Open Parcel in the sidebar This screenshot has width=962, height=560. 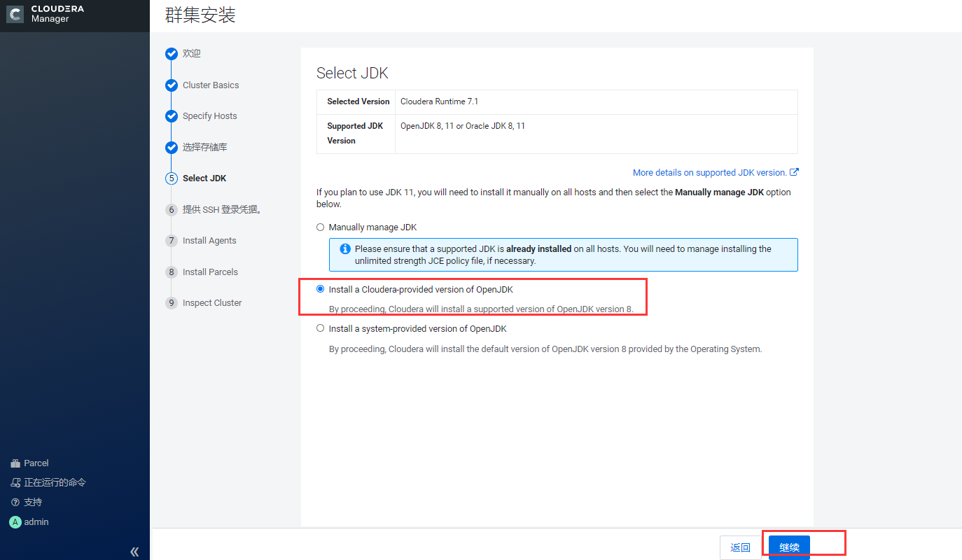click(x=36, y=463)
